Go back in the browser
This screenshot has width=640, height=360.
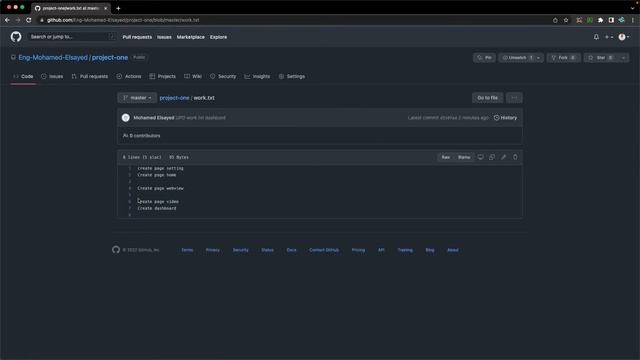(x=7, y=20)
